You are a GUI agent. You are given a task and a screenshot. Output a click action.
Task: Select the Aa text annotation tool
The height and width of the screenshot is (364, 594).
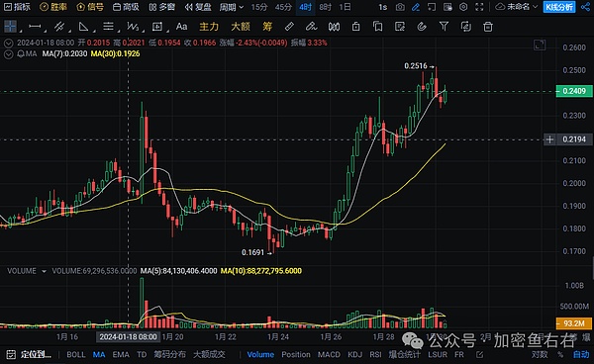tap(181, 27)
